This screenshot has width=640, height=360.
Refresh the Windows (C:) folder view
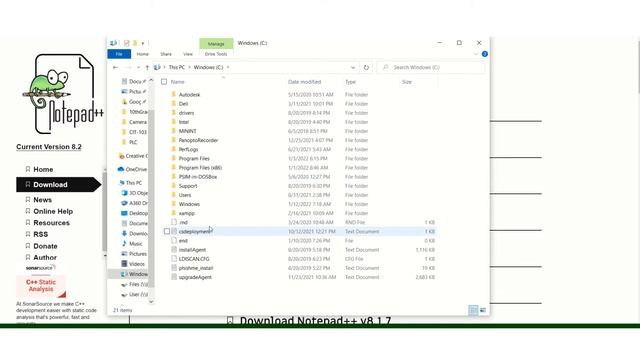[x=366, y=67]
